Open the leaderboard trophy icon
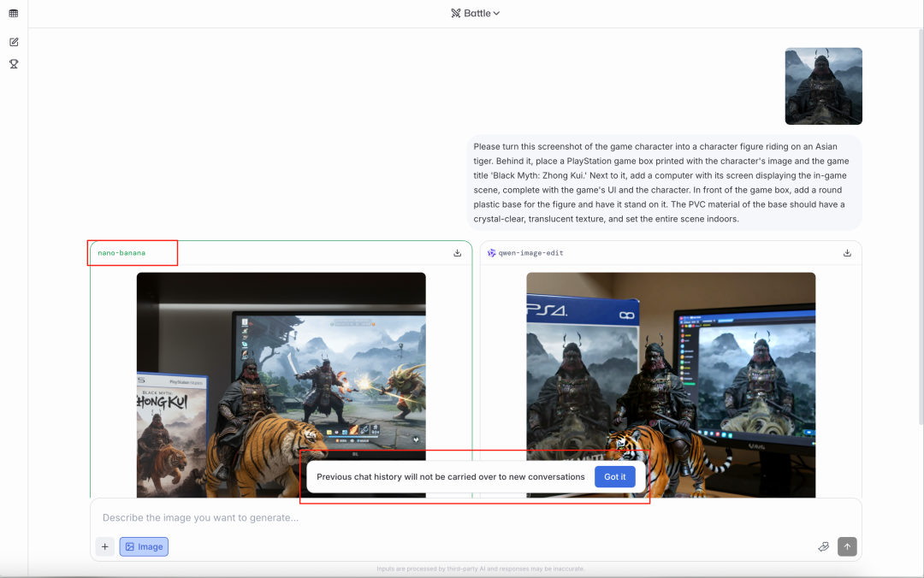Screen dimensions: 924x578 pyautogui.click(x=14, y=63)
